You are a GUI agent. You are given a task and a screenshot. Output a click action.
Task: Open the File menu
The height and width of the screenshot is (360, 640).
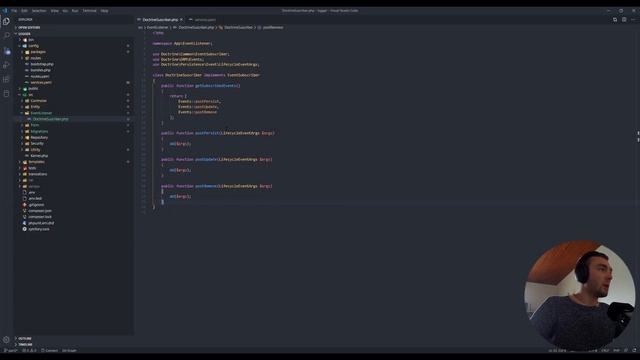coord(14,11)
